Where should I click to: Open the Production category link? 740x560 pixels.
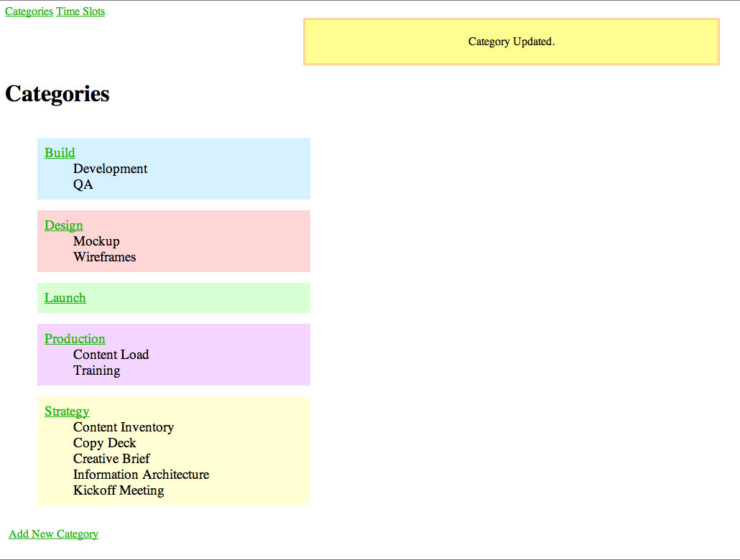(x=75, y=339)
